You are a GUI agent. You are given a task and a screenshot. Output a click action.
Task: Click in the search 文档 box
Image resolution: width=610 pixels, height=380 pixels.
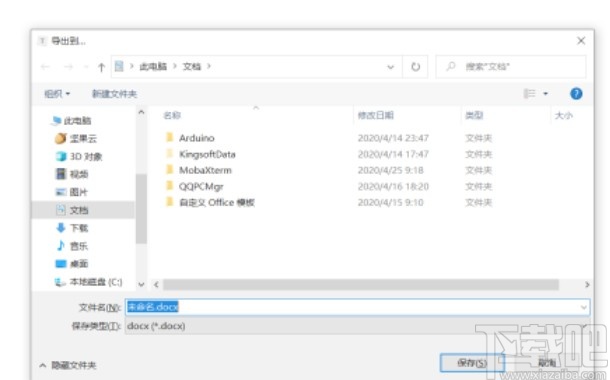tap(511, 67)
